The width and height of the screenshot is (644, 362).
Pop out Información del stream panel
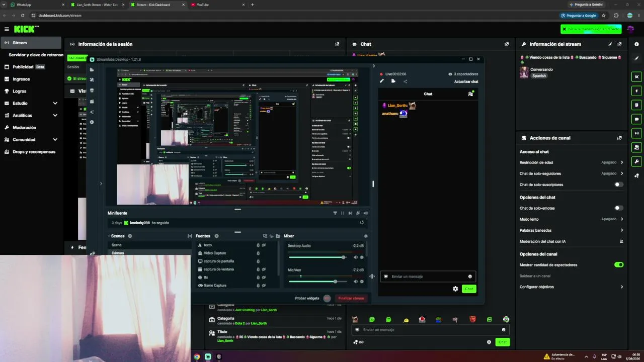[x=619, y=44]
